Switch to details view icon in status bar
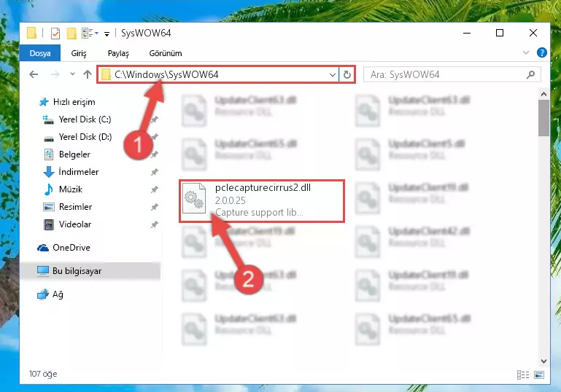561x392 pixels. pos(523,375)
